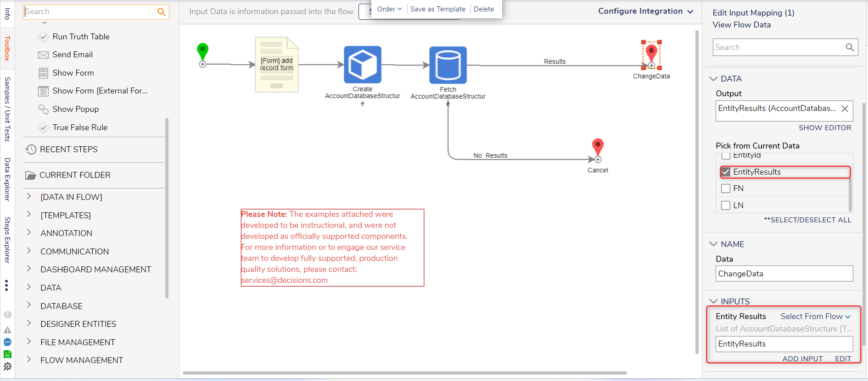Viewport: 868px width, 381px height.
Task: Open the Samples / Unit Tests tab
Action: click(x=7, y=109)
